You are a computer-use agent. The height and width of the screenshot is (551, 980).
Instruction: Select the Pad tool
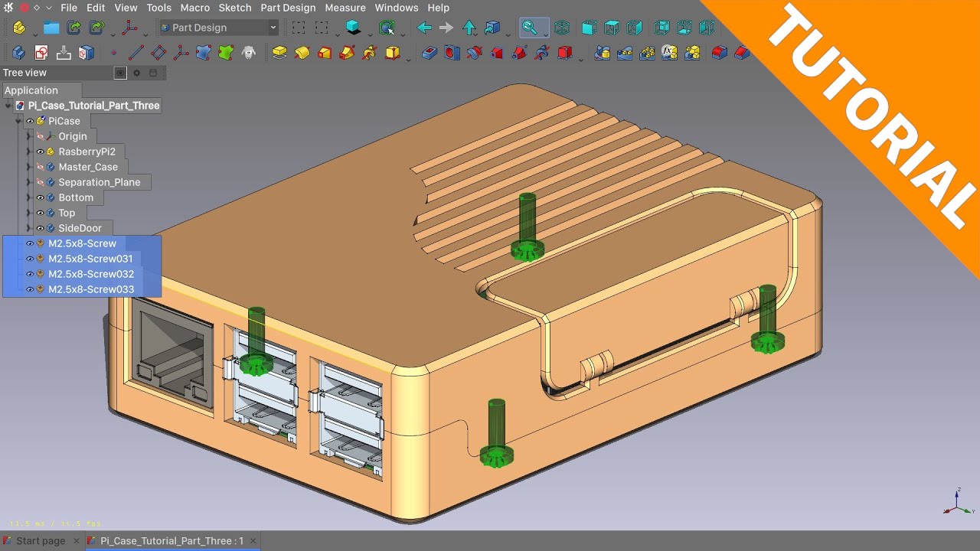click(x=279, y=53)
